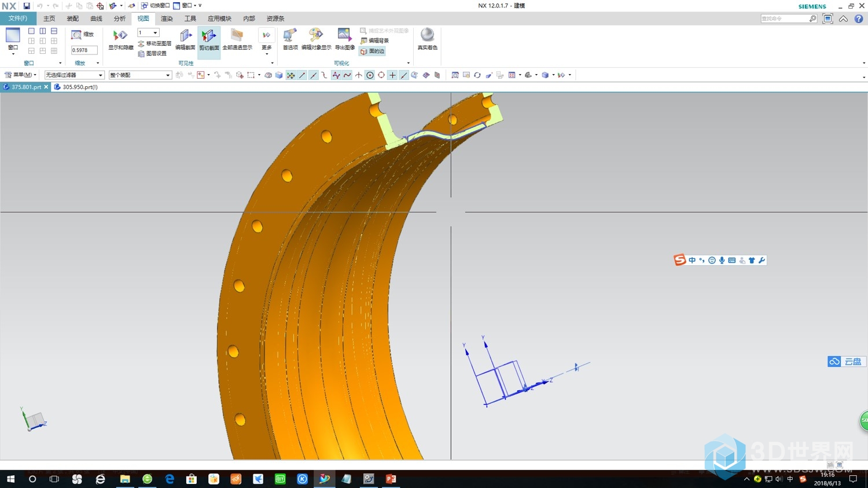This screenshot has width=868, height=488.
Task: Open the 窗口 layout button in ribbon
Action: [13, 42]
